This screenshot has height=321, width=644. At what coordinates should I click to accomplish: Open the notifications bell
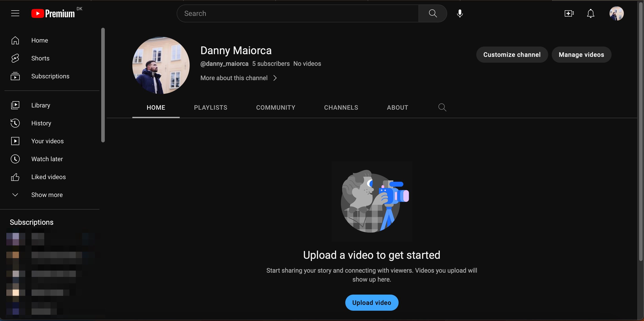pos(590,13)
